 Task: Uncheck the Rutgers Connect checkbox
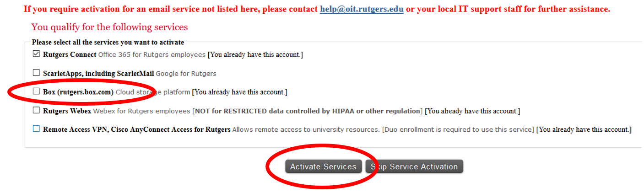point(36,54)
